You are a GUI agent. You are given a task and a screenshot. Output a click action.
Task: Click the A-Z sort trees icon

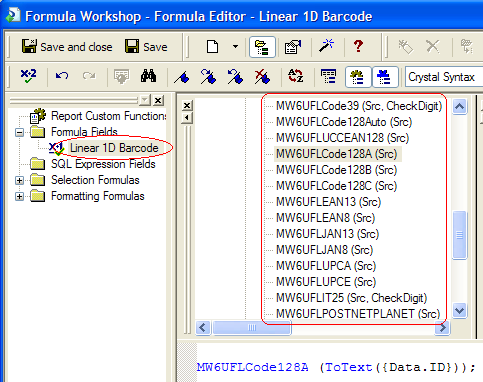pyautogui.click(x=295, y=76)
